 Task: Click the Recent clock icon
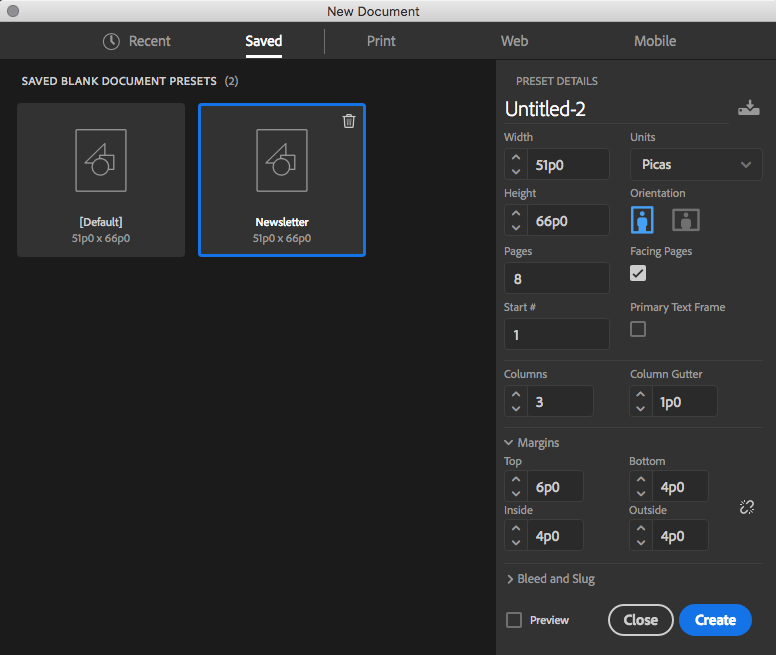coord(111,42)
